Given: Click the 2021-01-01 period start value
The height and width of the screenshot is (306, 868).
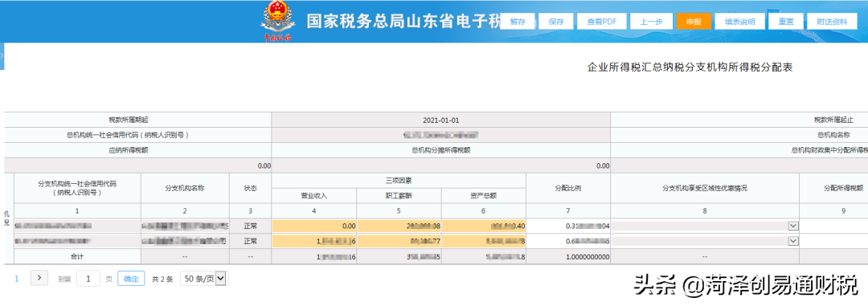Looking at the screenshot, I should pyautogui.click(x=440, y=120).
